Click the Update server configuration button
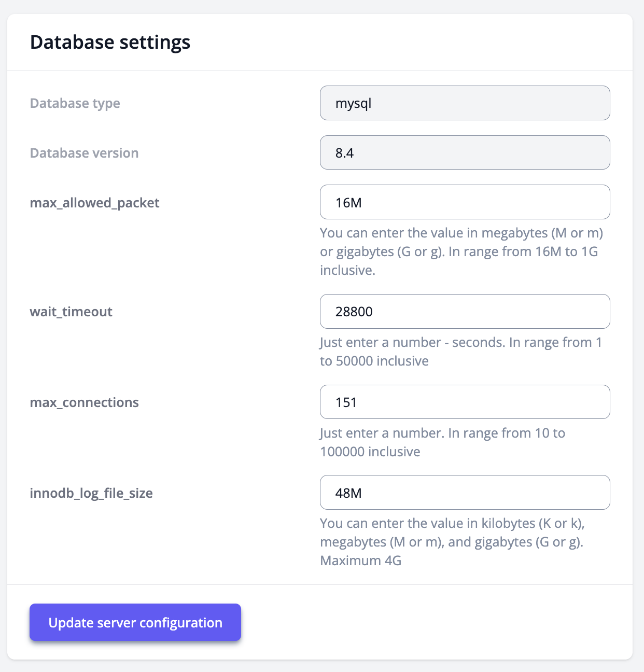The width and height of the screenshot is (644, 672). pyautogui.click(x=135, y=622)
